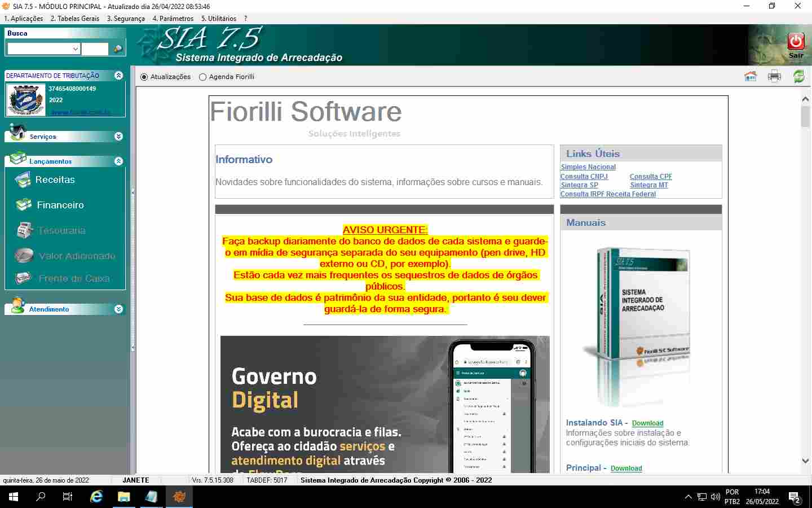Click the search icon next to Busca
The width and height of the screenshot is (812, 508).
point(118,49)
